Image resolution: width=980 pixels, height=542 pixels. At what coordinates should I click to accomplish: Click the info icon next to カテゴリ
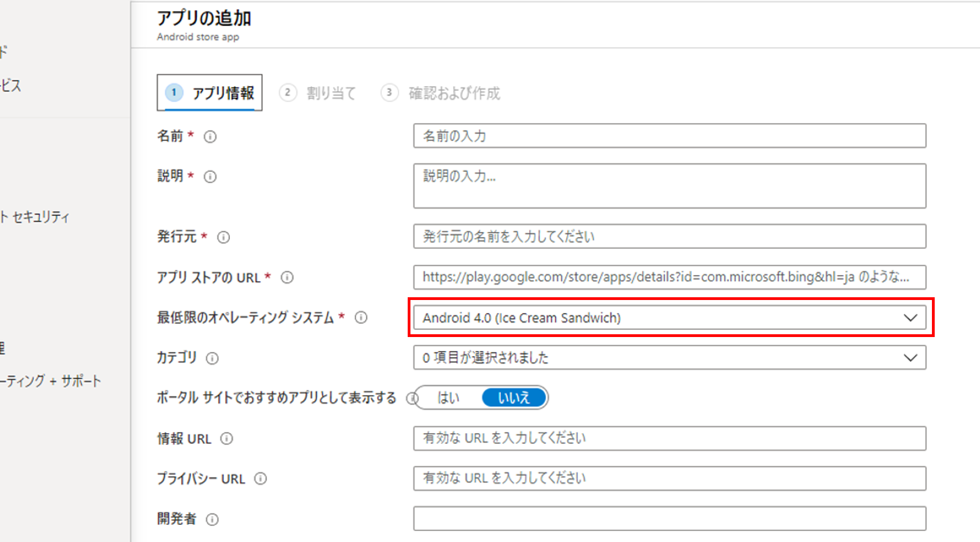pyautogui.click(x=212, y=359)
